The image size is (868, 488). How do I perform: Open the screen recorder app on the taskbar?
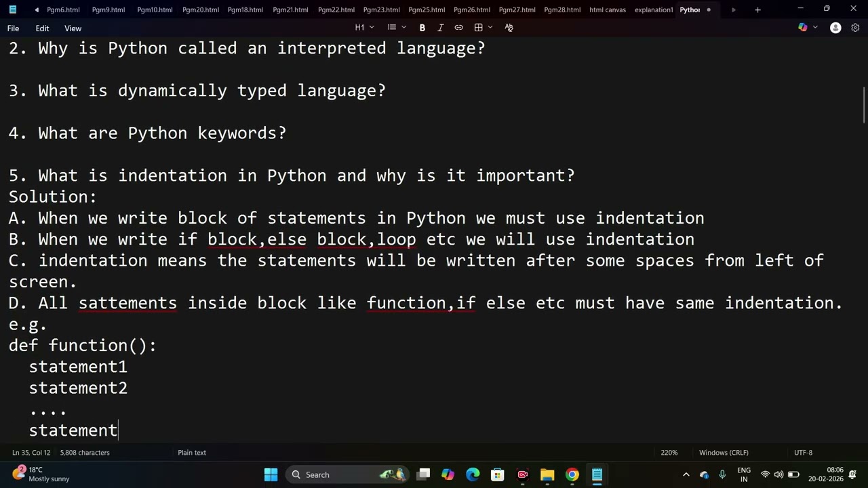click(522, 474)
